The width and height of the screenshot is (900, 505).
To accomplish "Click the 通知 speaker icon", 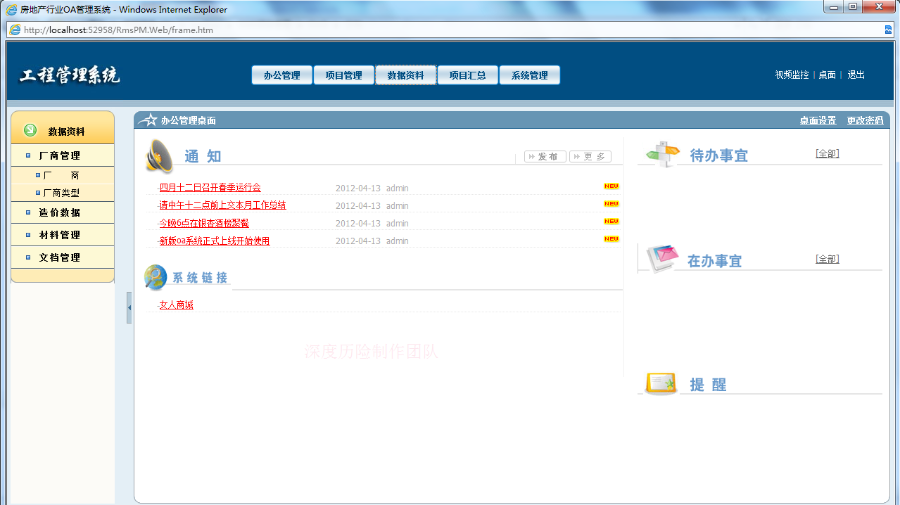I will tap(159, 156).
